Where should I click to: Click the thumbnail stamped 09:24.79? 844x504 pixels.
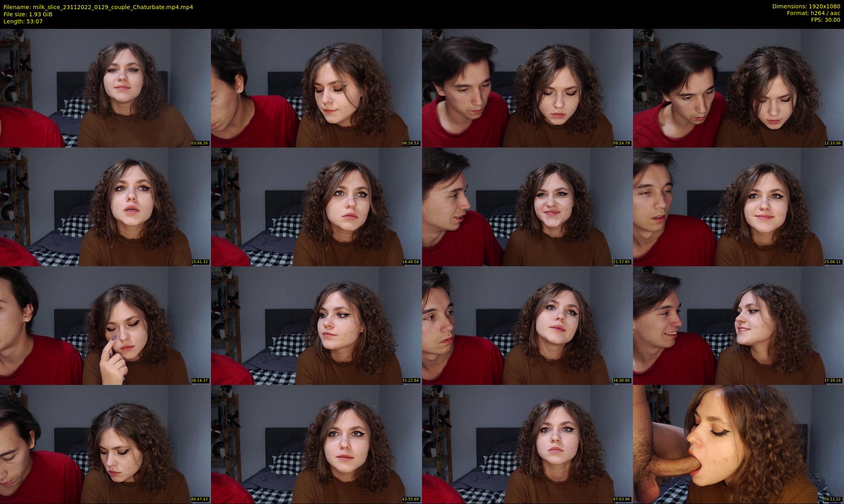(x=527, y=88)
